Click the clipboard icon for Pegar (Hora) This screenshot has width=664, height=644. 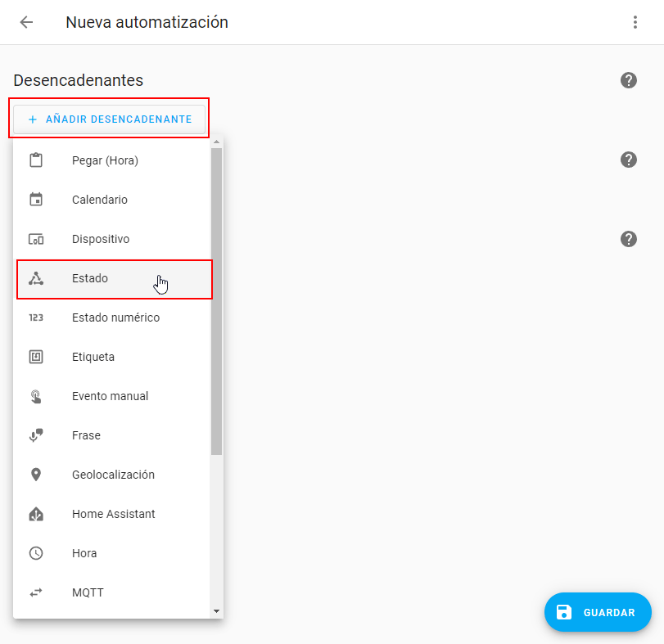[36, 160]
